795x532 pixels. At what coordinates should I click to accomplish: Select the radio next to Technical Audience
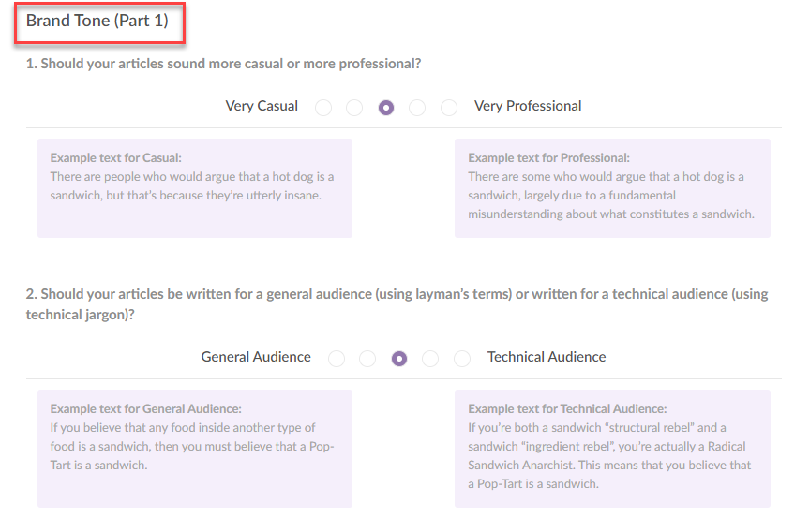coord(462,358)
